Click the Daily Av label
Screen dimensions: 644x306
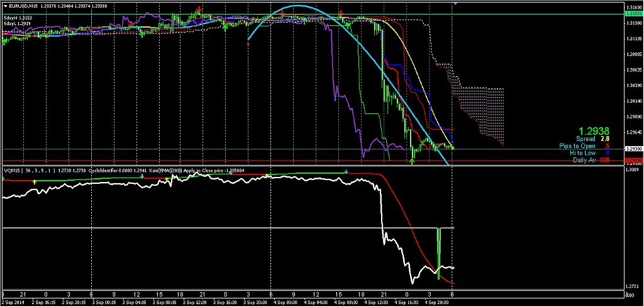[x=584, y=160]
